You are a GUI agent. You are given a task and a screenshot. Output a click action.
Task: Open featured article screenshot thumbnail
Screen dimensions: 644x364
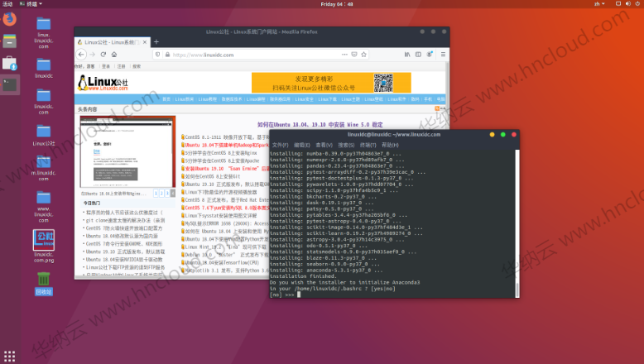coord(127,151)
